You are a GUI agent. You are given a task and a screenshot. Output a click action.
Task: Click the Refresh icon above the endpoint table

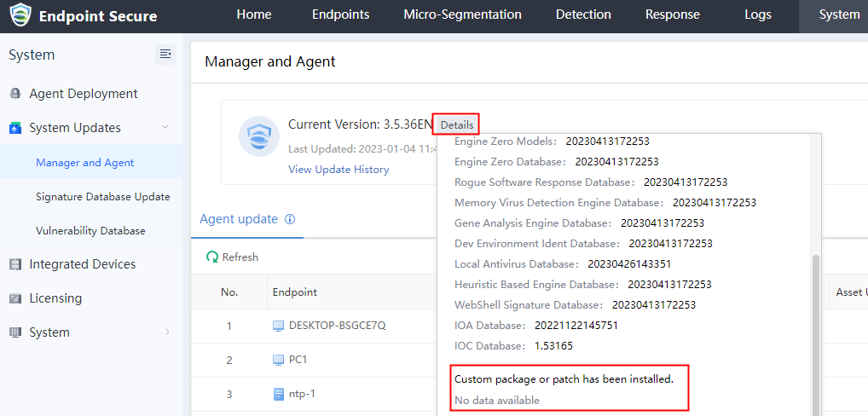[x=212, y=257]
